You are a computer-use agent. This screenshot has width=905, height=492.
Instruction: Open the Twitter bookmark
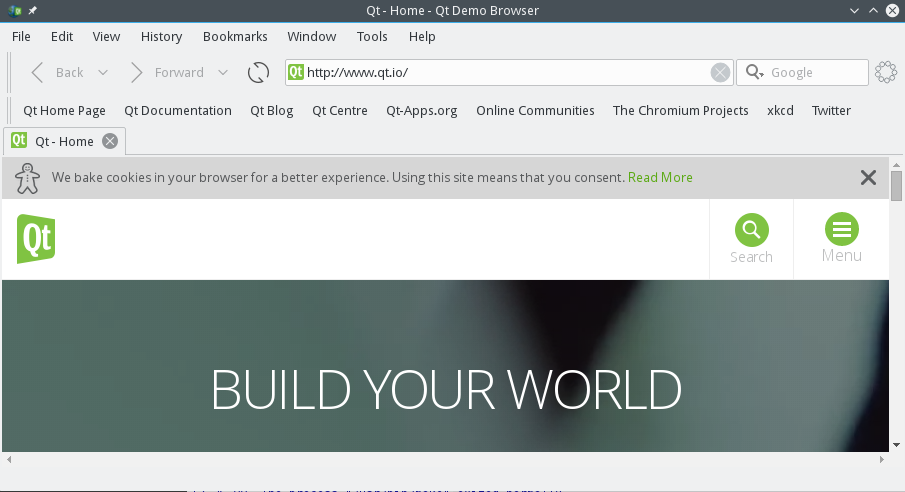coord(831,110)
